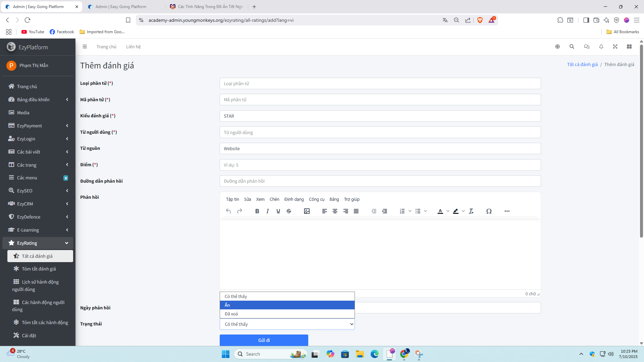Apply center text alignment
Screen dimensions: 644x362
point(335,211)
